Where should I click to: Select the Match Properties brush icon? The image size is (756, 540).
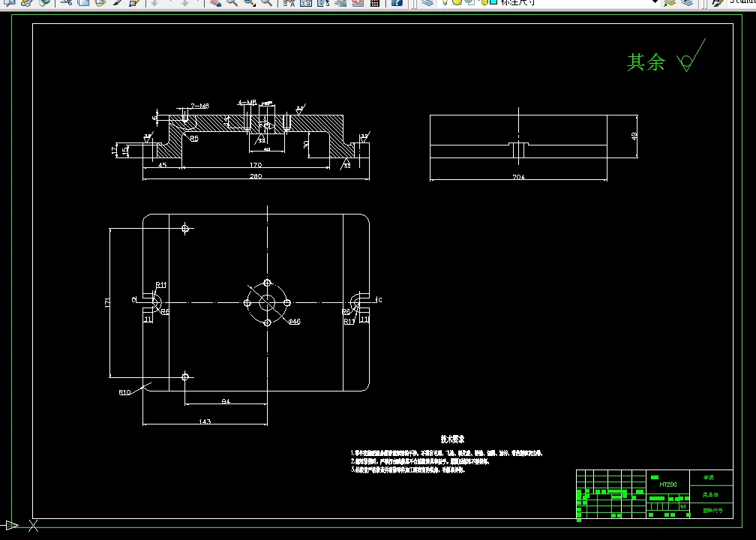pos(117,2)
